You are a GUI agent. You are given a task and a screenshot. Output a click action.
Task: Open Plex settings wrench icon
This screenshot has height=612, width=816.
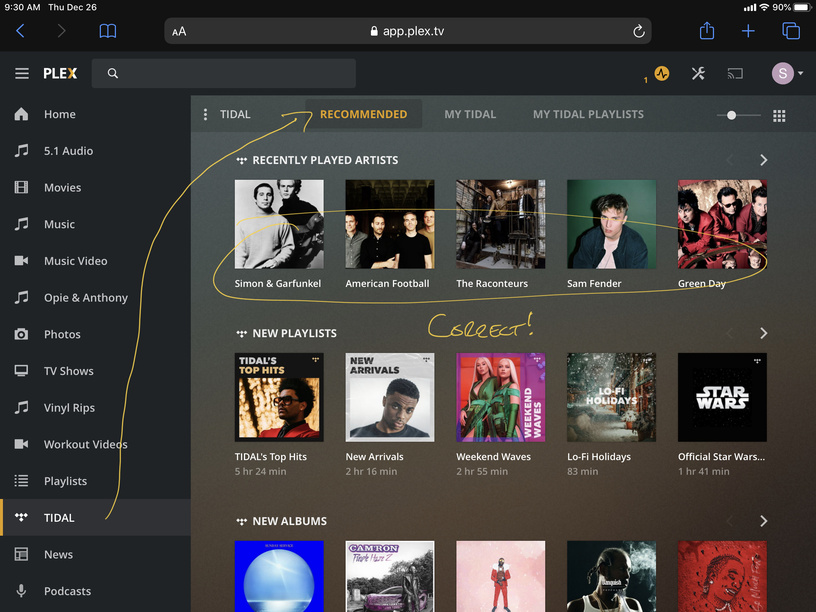pyautogui.click(x=698, y=73)
